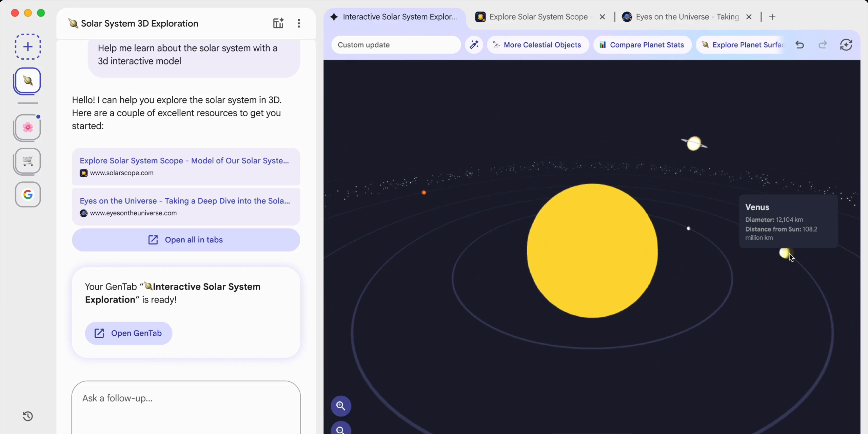Click the undo arrow icon
The height and width of the screenshot is (434, 868).
800,45
